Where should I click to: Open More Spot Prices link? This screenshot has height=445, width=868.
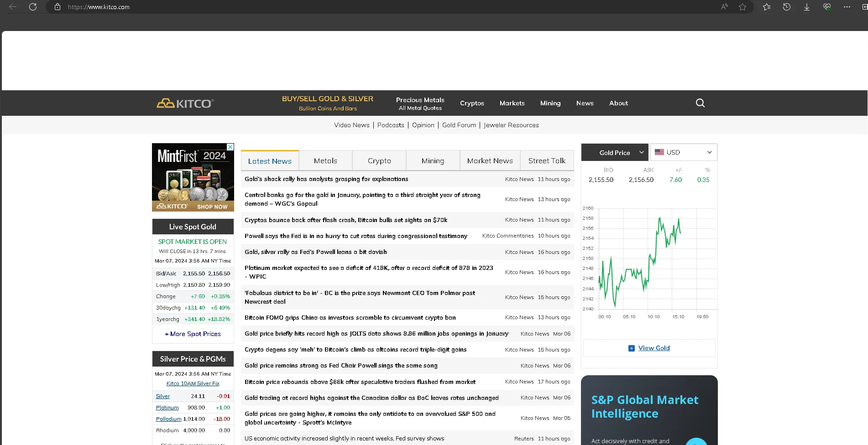(x=193, y=334)
